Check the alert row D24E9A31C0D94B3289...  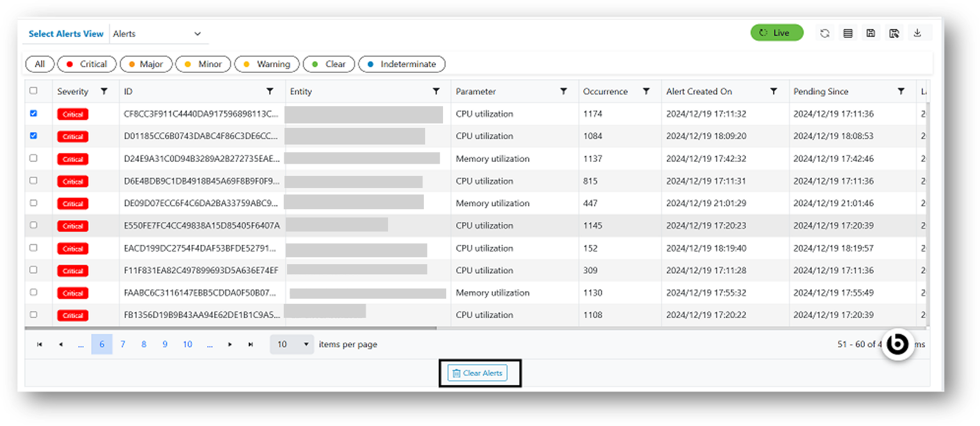34,158
